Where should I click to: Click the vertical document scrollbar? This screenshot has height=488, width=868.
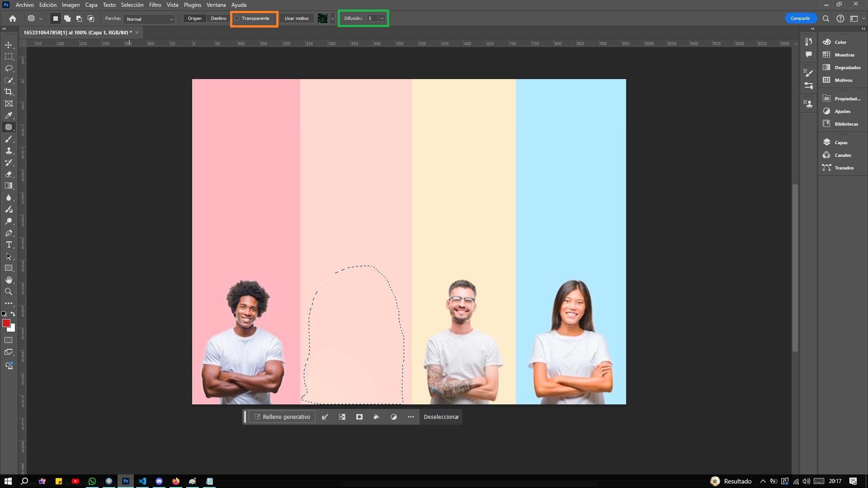[x=795, y=267]
